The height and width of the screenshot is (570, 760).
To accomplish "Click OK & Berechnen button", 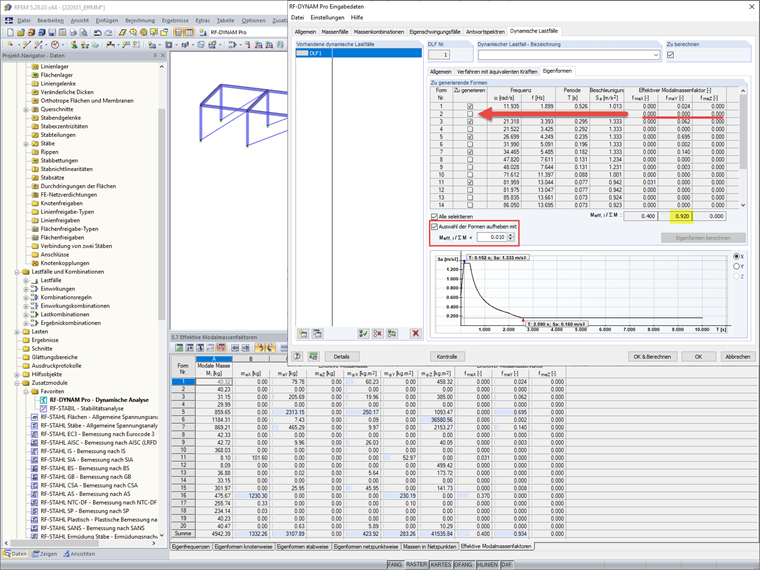I will tap(652, 357).
